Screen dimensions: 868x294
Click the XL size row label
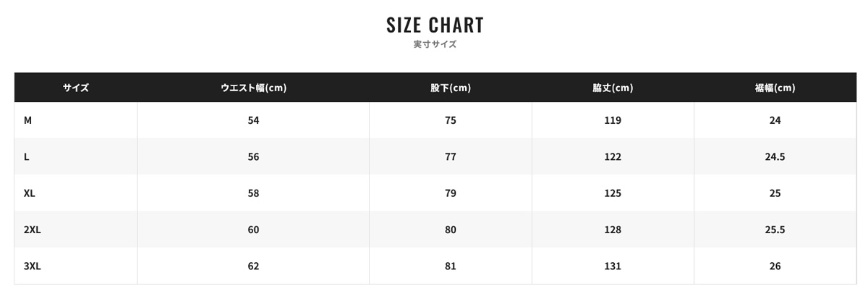[30, 193]
